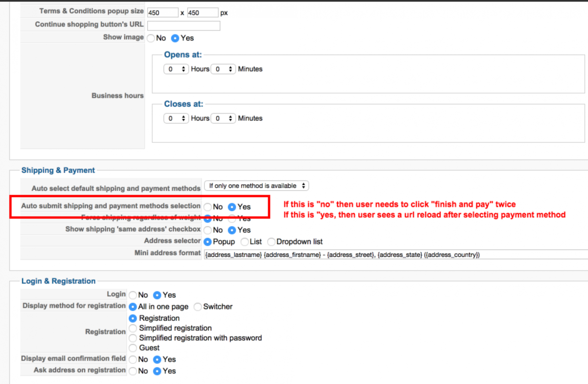Open the Opens at Minutes dropdown
The height and width of the screenshot is (384, 588).
click(223, 69)
